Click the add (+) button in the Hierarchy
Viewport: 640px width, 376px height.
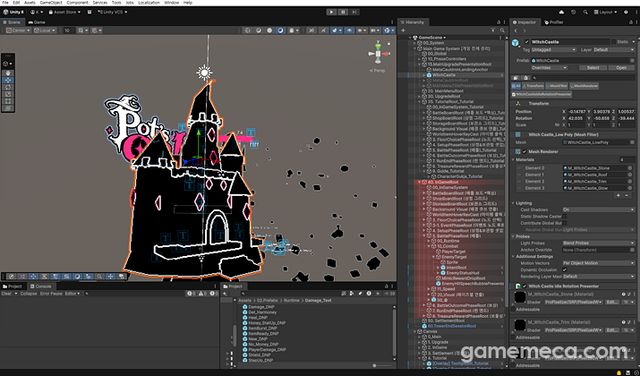403,30
